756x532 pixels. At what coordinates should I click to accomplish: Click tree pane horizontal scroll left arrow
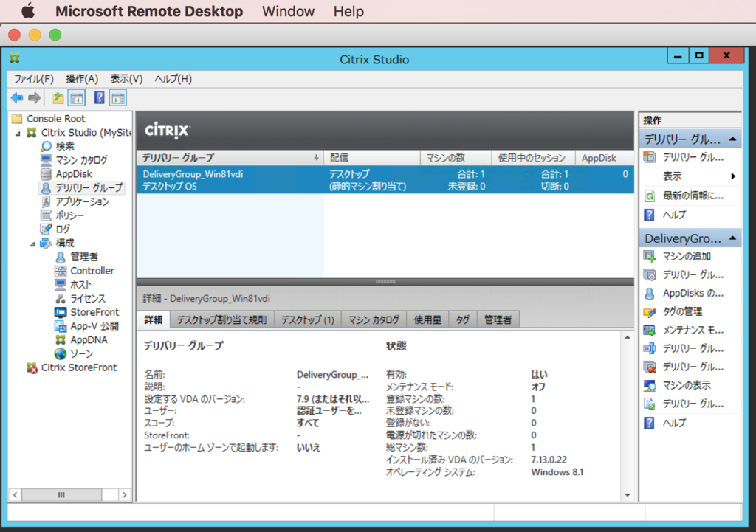[16, 495]
